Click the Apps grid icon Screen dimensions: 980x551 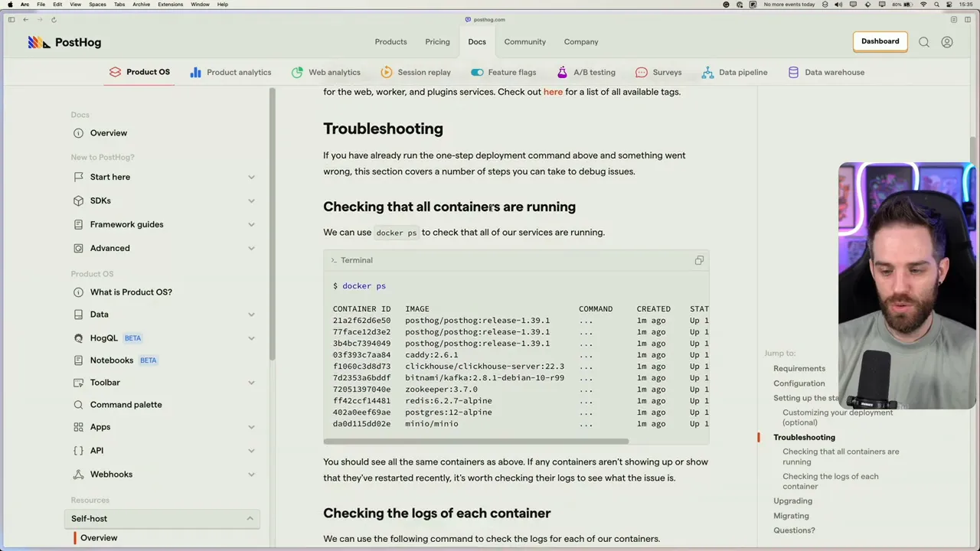point(78,426)
